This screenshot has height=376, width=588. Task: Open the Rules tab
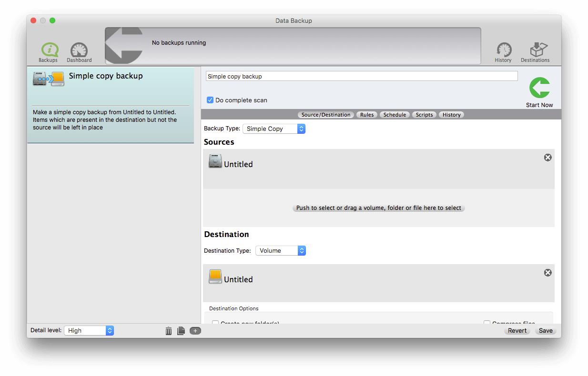(x=367, y=114)
